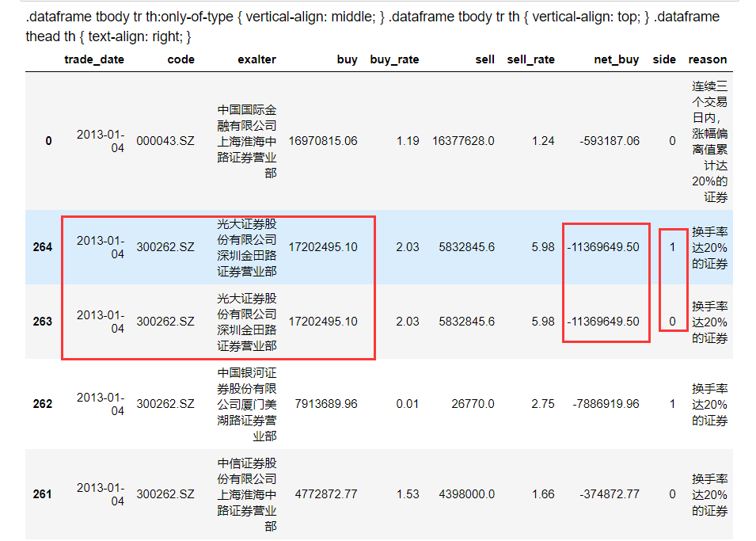
Task: Click sell_rate value 1.66
Action: 543,494
